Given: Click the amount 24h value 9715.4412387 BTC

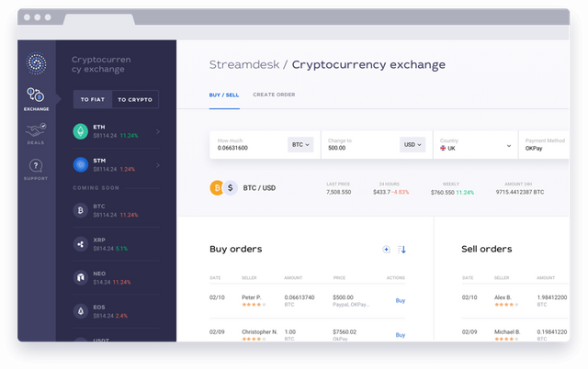Looking at the screenshot, I should (x=520, y=192).
